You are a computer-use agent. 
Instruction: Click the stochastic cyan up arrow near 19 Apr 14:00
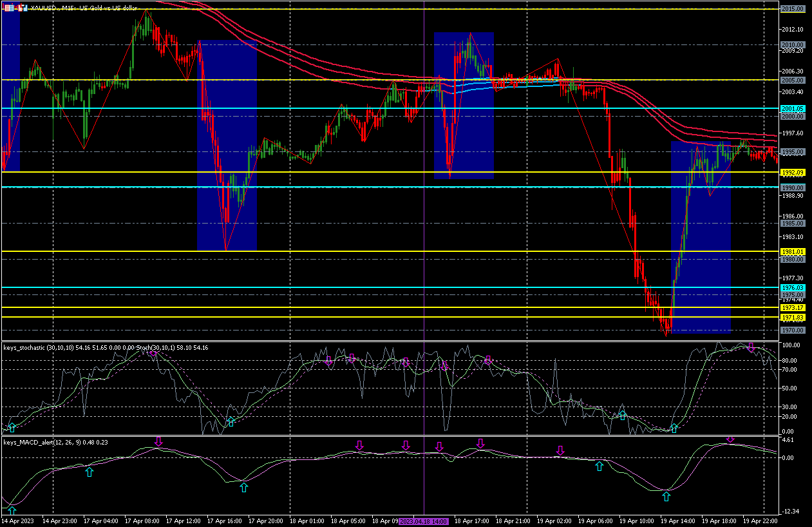(674, 428)
